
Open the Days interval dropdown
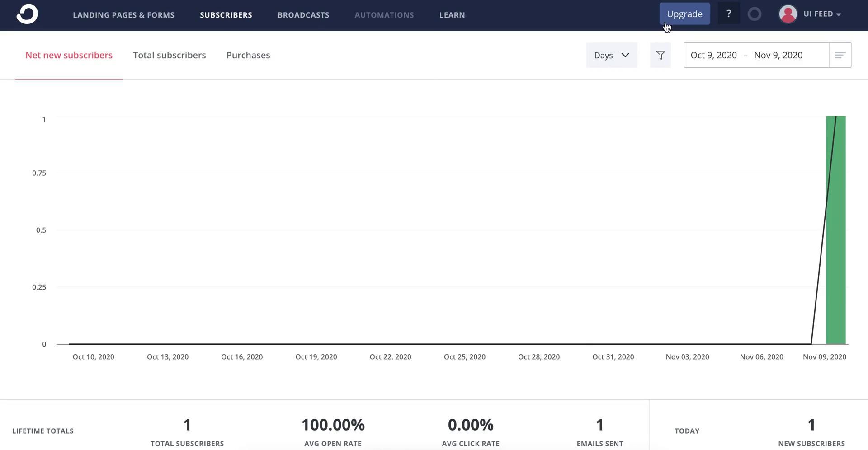(x=611, y=55)
